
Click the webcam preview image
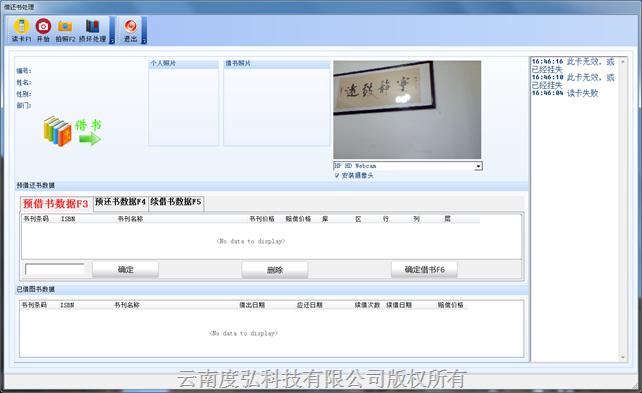pyautogui.click(x=407, y=110)
